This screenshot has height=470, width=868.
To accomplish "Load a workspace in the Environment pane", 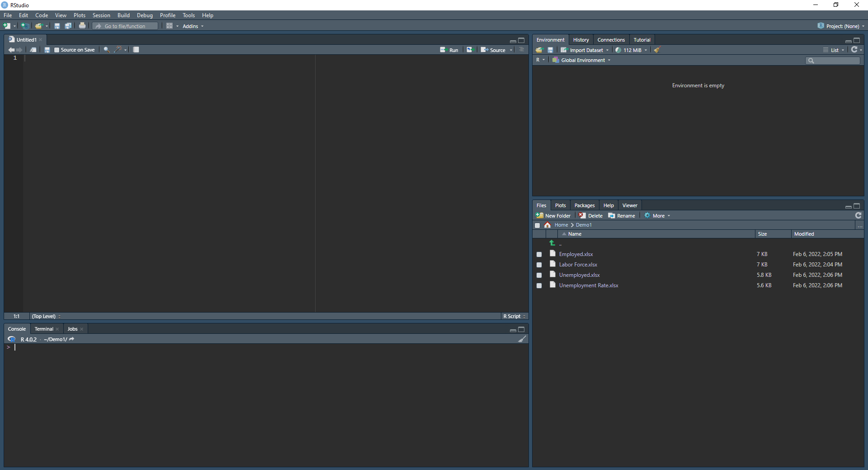I will [539, 50].
